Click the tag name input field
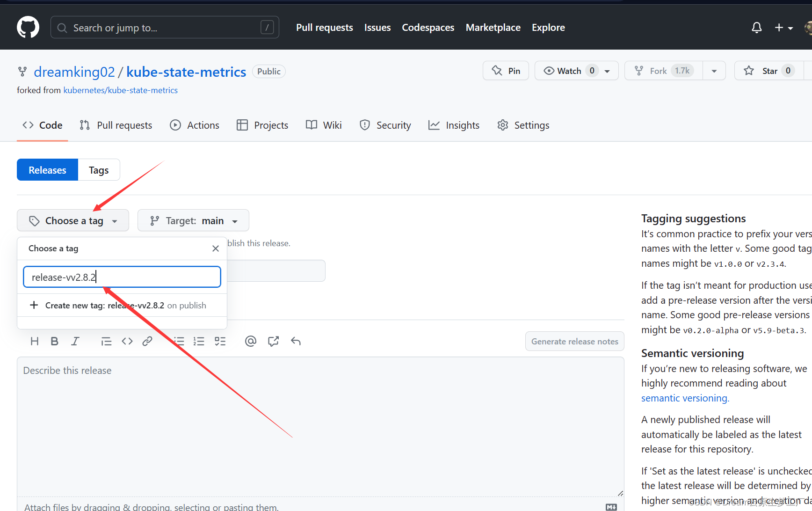 tap(122, 277)
